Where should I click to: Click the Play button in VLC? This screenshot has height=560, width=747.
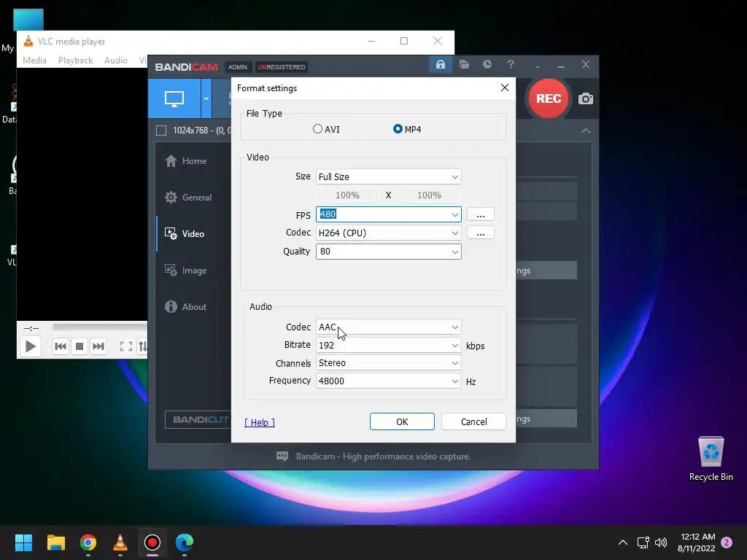coord(30,346)
